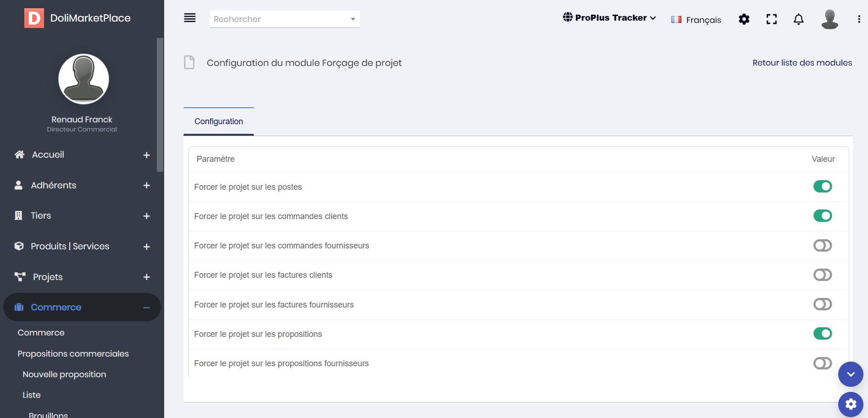Click the hamburger menu icon

click(190, 18)
